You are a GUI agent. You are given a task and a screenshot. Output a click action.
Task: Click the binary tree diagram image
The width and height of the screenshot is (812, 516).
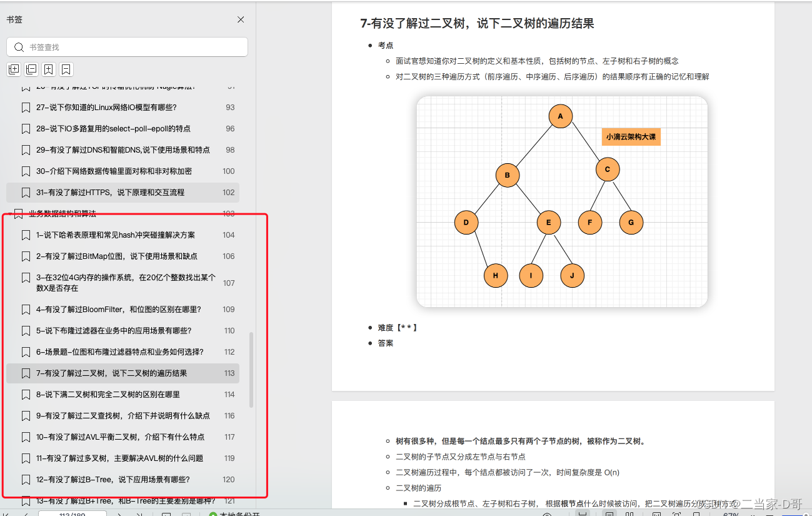tap(562, 201)
